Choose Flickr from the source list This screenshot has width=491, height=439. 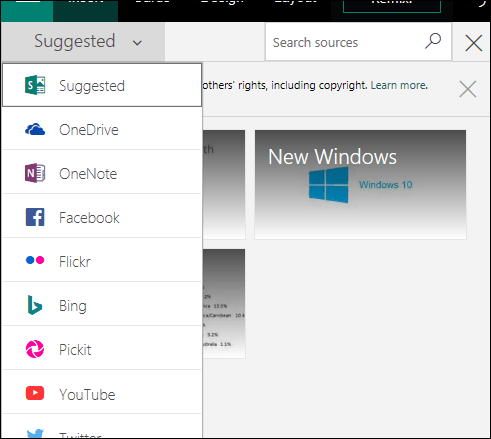[102, 260]
